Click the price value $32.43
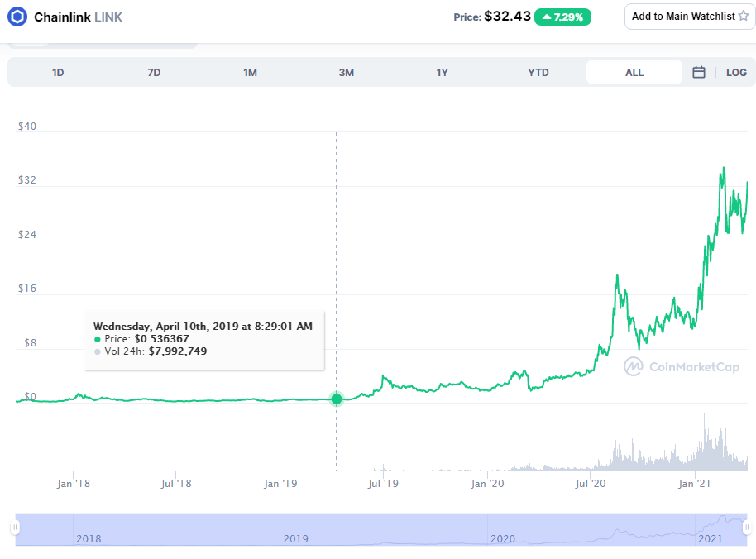 point(507,17)
